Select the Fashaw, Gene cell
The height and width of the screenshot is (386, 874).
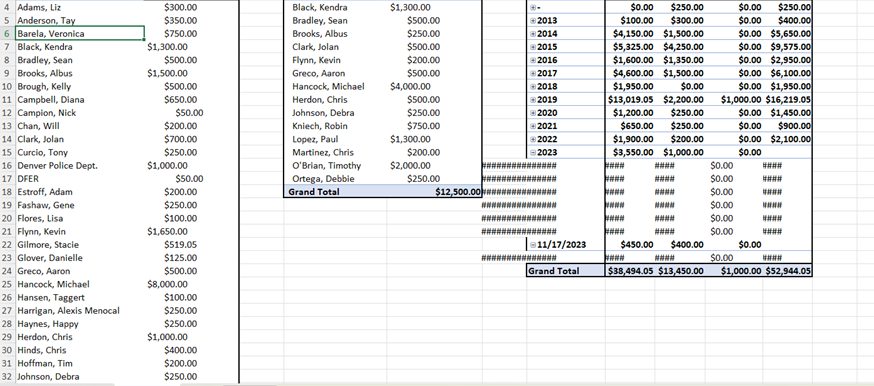[x=80, y=205]
